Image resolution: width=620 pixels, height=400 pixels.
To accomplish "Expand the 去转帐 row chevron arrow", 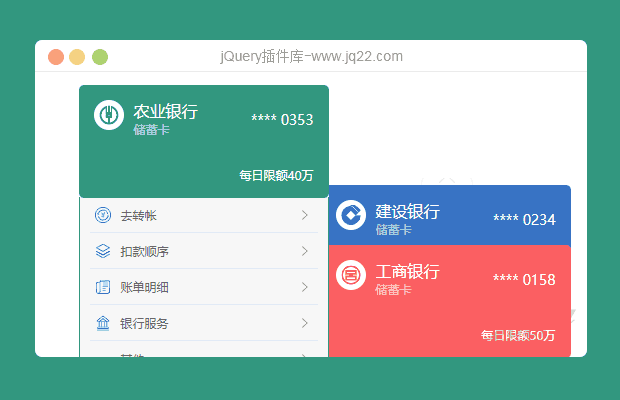I will [305, 215].
